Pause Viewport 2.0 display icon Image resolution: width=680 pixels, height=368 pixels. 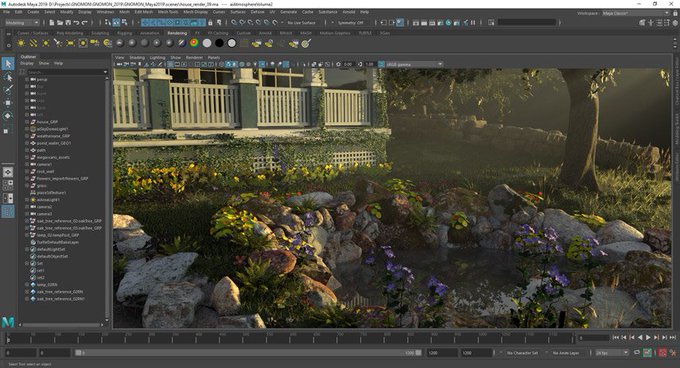[x=473, y=22]
